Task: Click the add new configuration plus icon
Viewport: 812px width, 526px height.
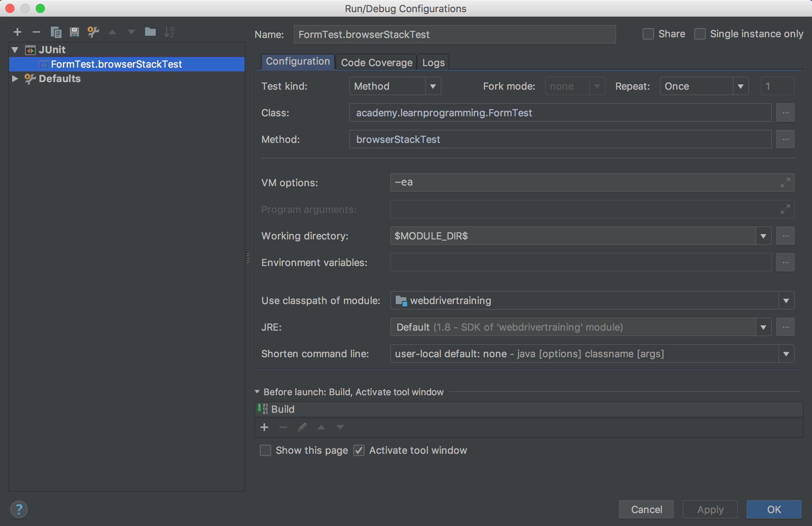Action: pyautogui.click(x=17, y=32)
